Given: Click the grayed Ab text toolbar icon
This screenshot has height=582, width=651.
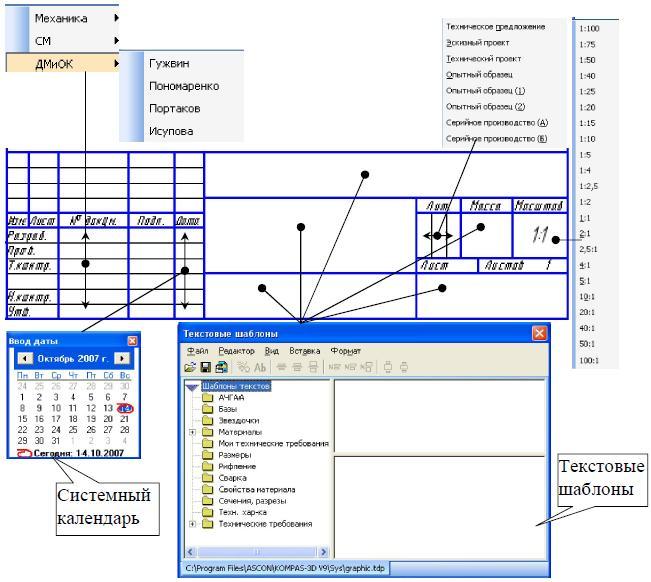Looking at the screenshot, I should 260,367.
